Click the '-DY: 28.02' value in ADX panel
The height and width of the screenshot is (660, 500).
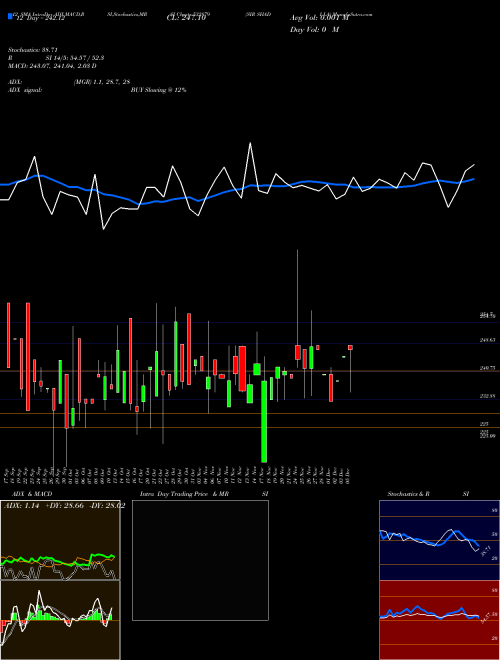tap(107, 506)
